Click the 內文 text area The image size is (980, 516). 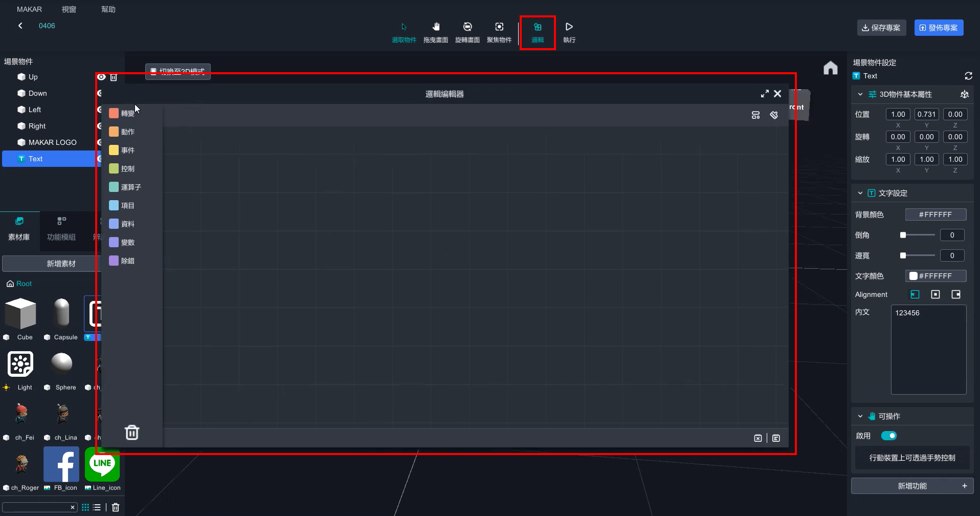(928, 350)
